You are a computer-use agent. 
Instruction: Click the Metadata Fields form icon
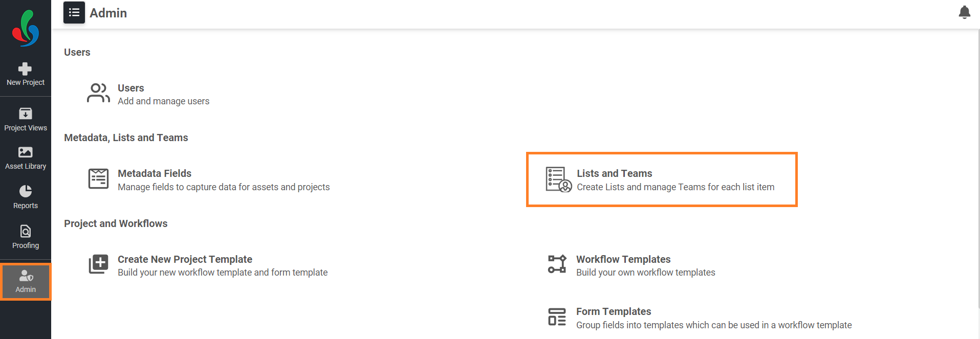click(98, 179)
